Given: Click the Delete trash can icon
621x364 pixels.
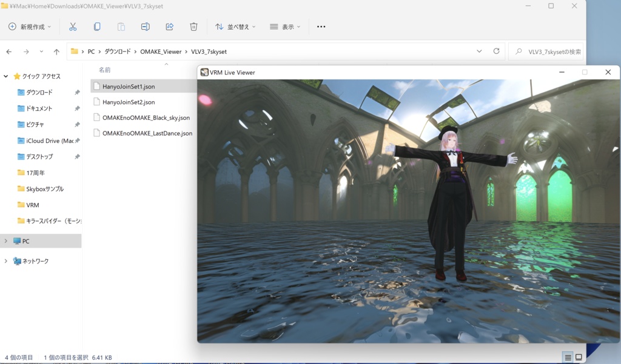Looking at the screenshot, I should point(193,27).
